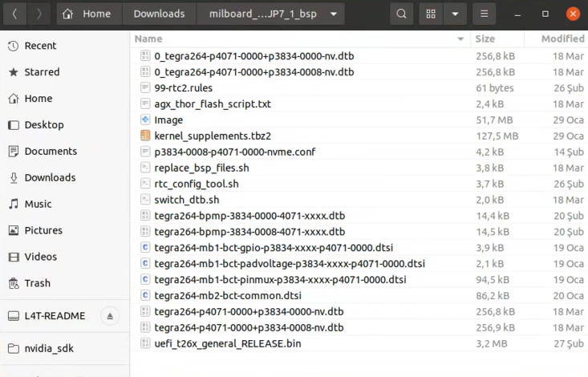
Task: Open the hamburger main menu
Action: click(485, 14)
